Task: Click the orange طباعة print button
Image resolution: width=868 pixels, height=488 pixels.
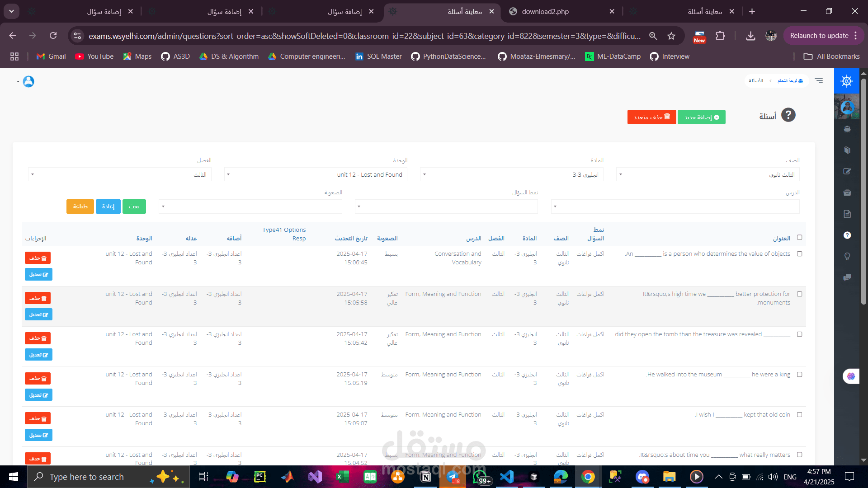Action: click(x=80, y=206)
